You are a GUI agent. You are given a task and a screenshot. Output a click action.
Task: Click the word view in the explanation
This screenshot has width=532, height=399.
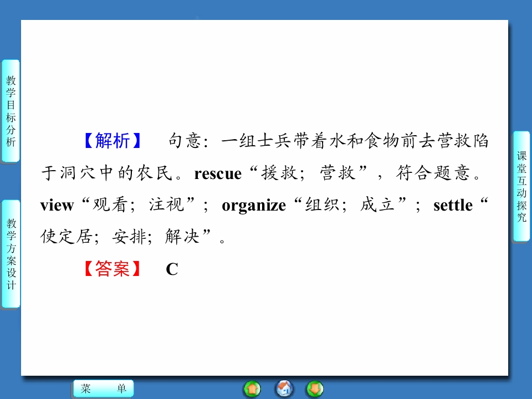coord(57,205)
